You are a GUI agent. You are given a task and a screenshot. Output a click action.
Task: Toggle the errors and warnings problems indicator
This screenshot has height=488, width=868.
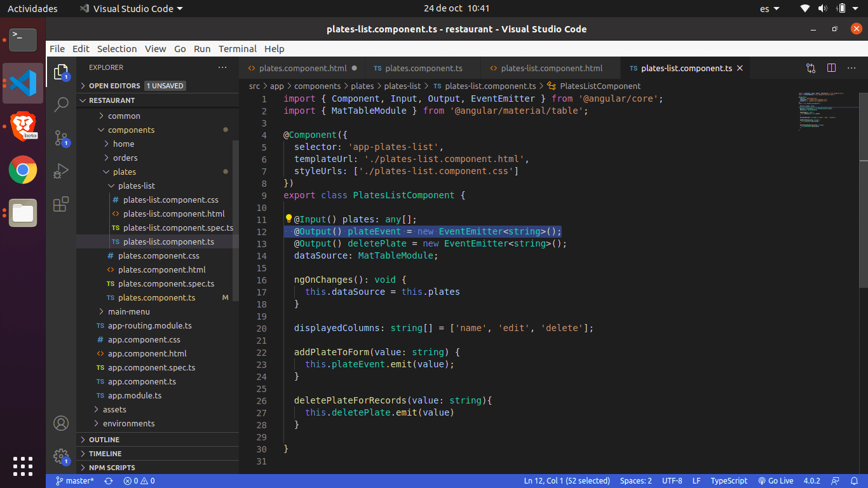(x=139, y=481)
